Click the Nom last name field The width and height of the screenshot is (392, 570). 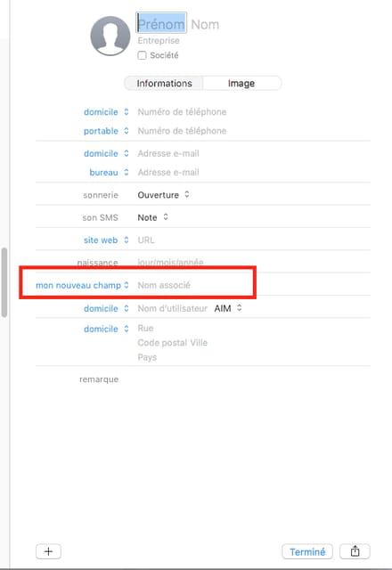[205, 24]
